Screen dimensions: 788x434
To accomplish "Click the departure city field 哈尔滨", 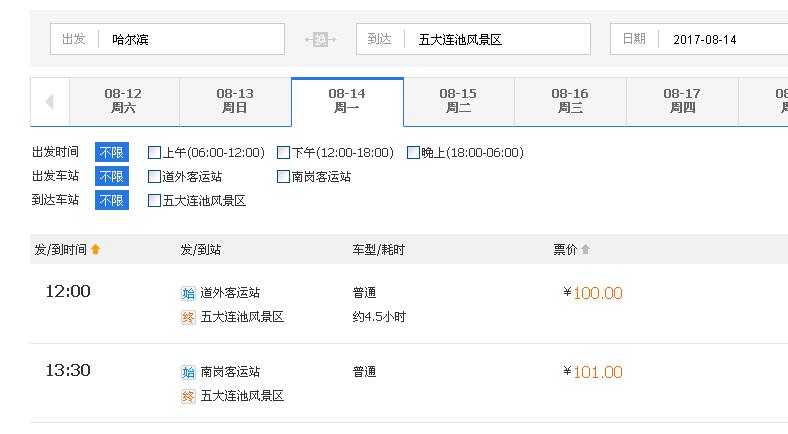I will coord(190,40).
